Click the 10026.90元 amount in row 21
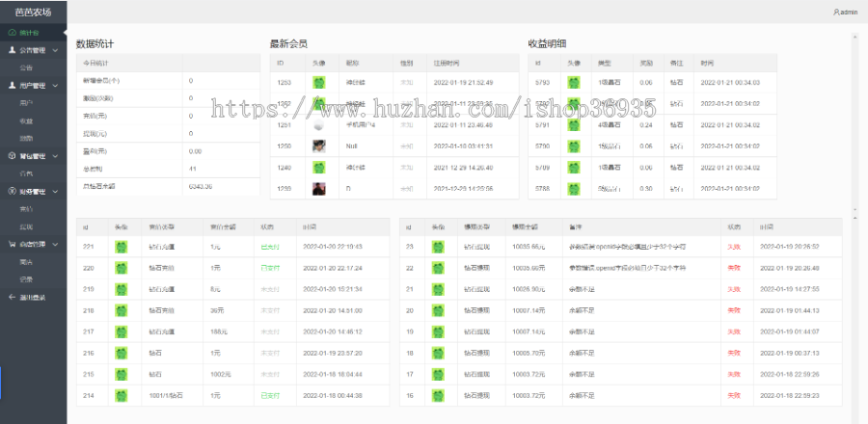This screenshot has width=868, height=424. click(x=529, y=289)
